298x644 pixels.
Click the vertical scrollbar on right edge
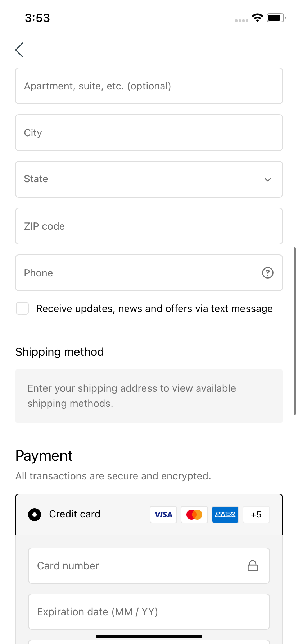point(295,331)
